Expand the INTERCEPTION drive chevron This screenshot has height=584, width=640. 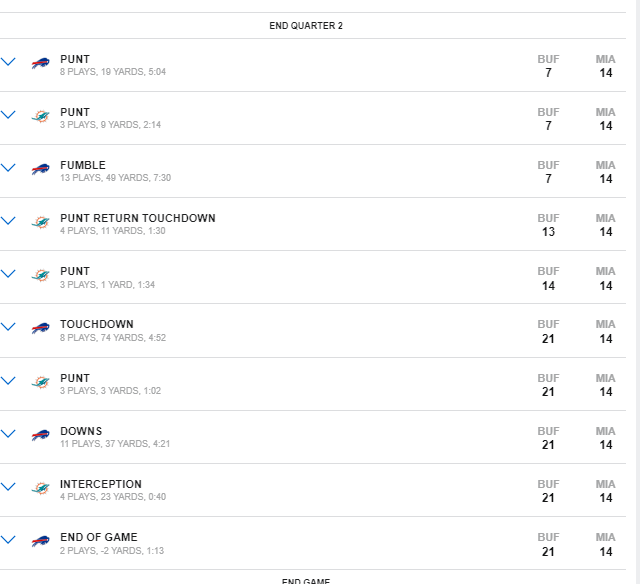click(8, 486)
